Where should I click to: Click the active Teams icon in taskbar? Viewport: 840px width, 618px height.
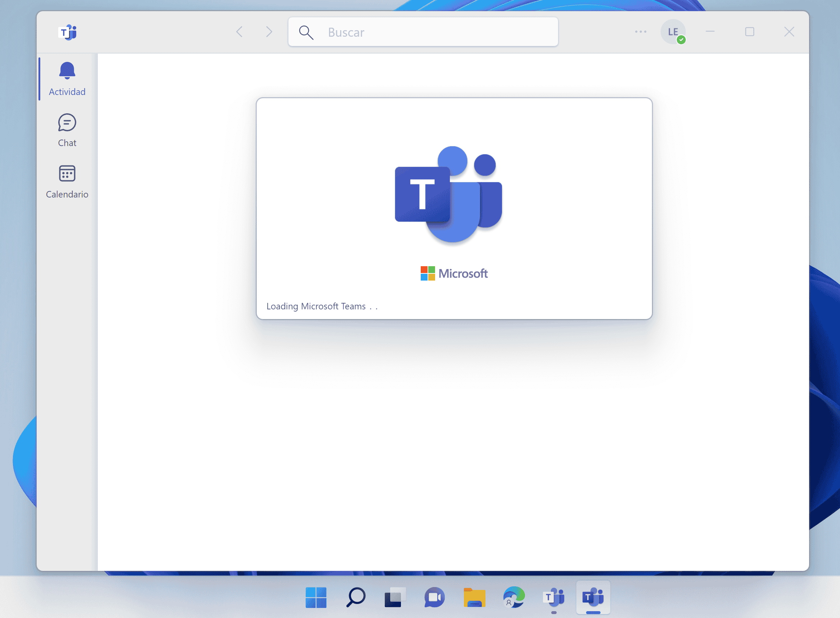[593, 597]
